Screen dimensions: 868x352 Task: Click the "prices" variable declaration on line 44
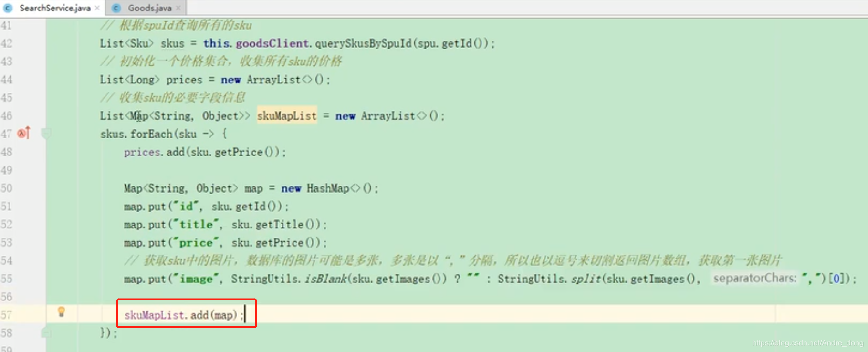pos(184,80)
